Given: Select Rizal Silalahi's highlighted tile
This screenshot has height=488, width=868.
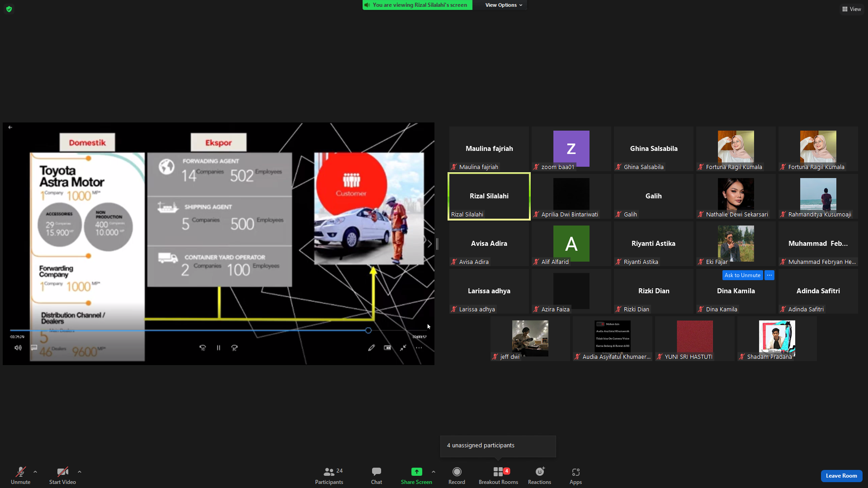Looking at the screenshot, I should (489, 197).
